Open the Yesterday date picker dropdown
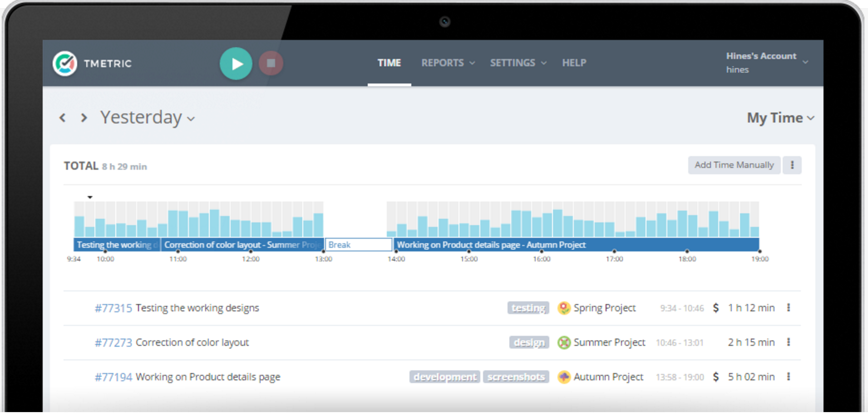Screen dimensions: 868x413 click(148, 118)
